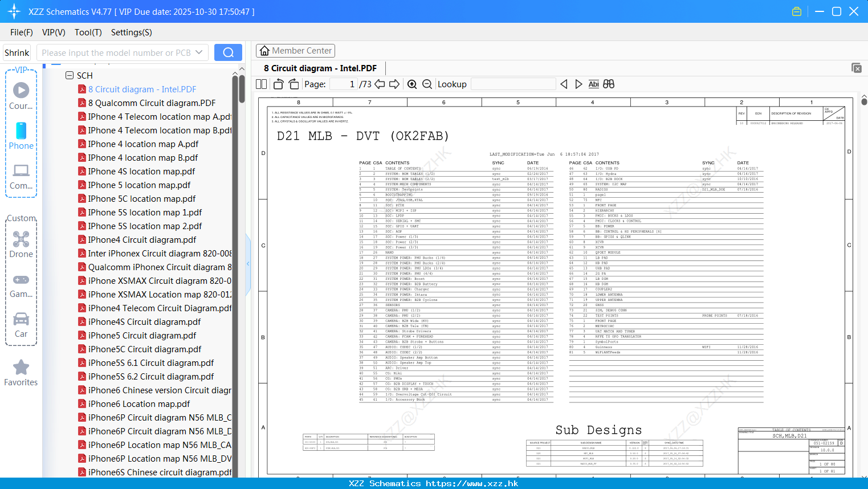Zoom in on the schematic page

pos(412,84)
